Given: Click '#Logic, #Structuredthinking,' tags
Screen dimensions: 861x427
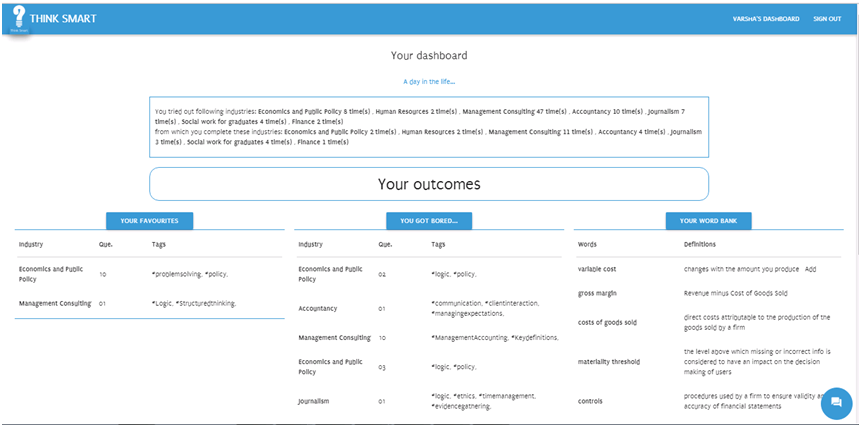Looking at the screenshot, I should pos(194,304).
